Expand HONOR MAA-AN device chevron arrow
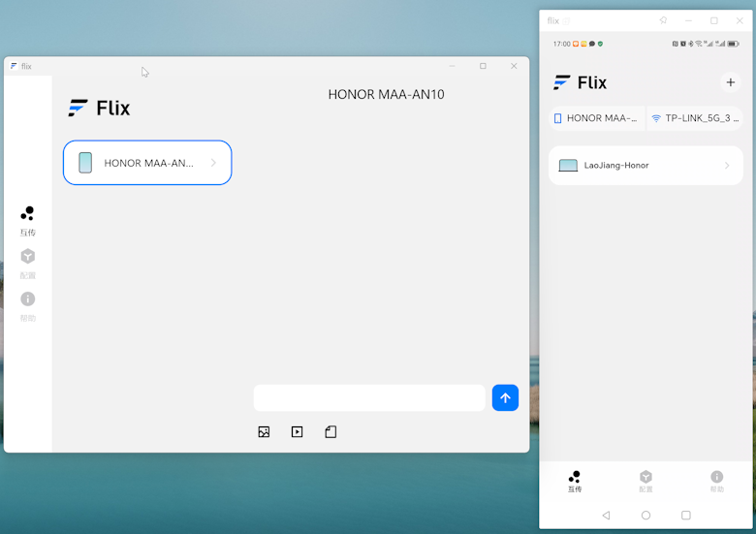The height and width of the screenshot is (534, 756). 213,163
